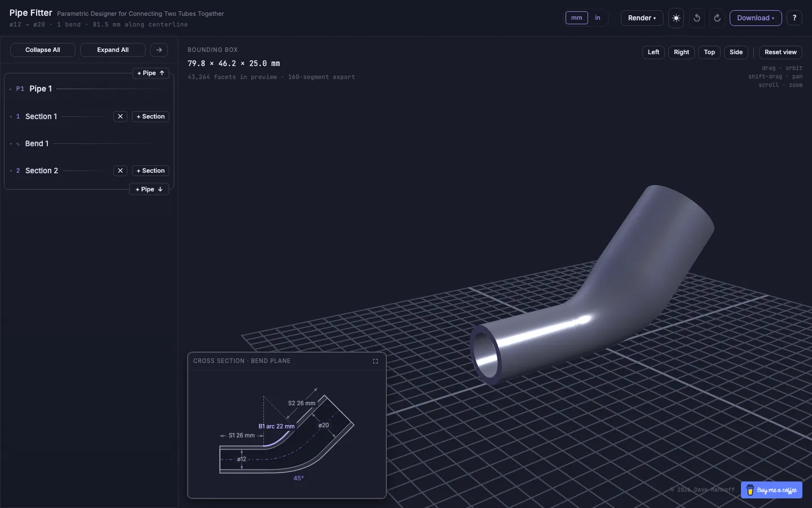Screen dimensions: 812x508
Task: Open the Render dropdown menu
Action: click(x=642, y=18)
